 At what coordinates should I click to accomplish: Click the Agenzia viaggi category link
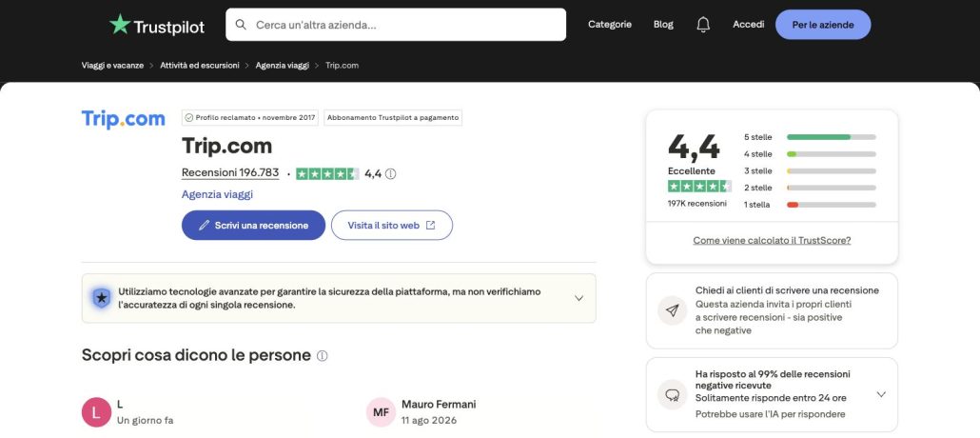tap(217, 194)
